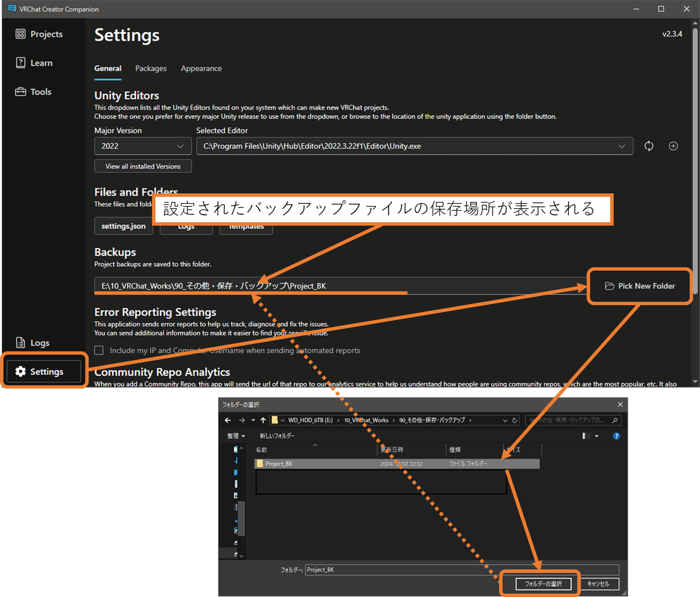Toggle Include my IP and Computer Username checkbox
The image size is (700, 597).
99,350
